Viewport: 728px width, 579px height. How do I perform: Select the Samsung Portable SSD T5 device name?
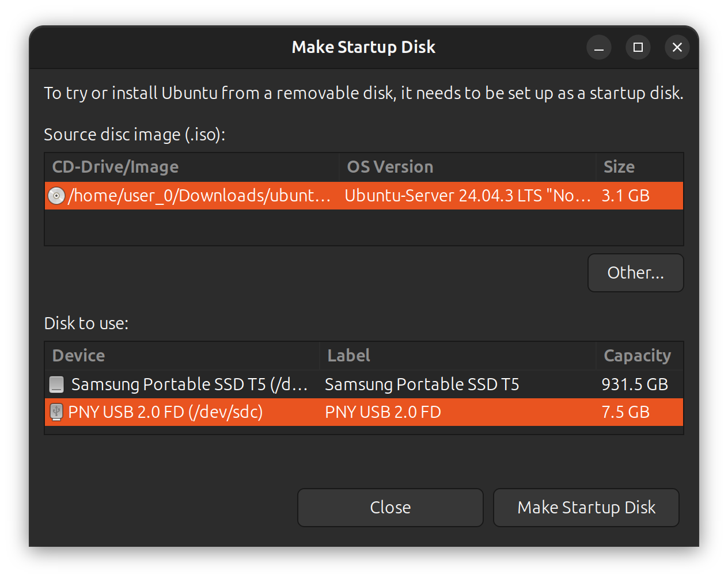(189, 384)
